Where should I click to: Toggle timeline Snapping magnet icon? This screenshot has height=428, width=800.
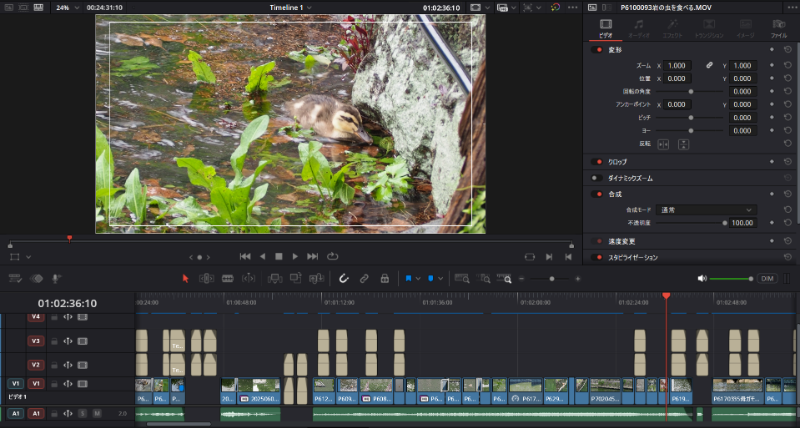click(x=343, y=279)
